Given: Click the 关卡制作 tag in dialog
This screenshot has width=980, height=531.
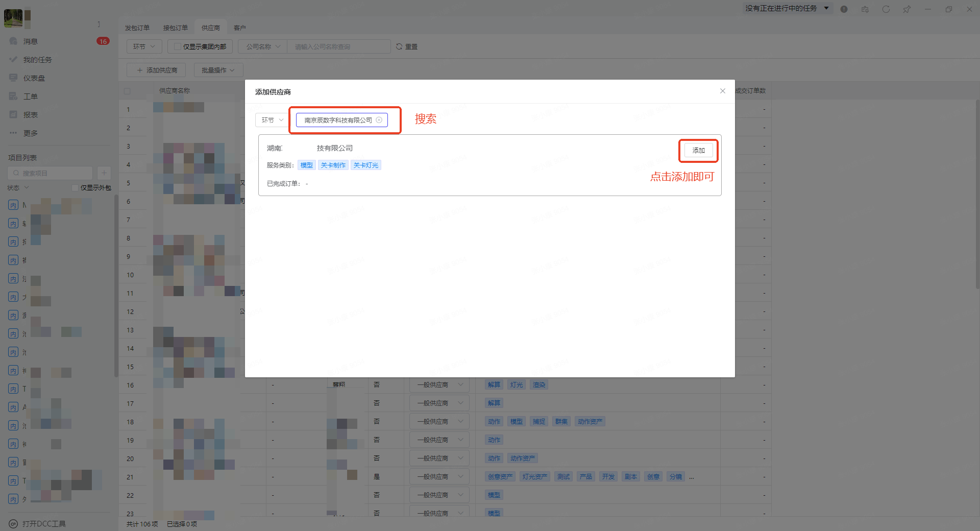Looking at the screenshot, I should pos(333,165).
